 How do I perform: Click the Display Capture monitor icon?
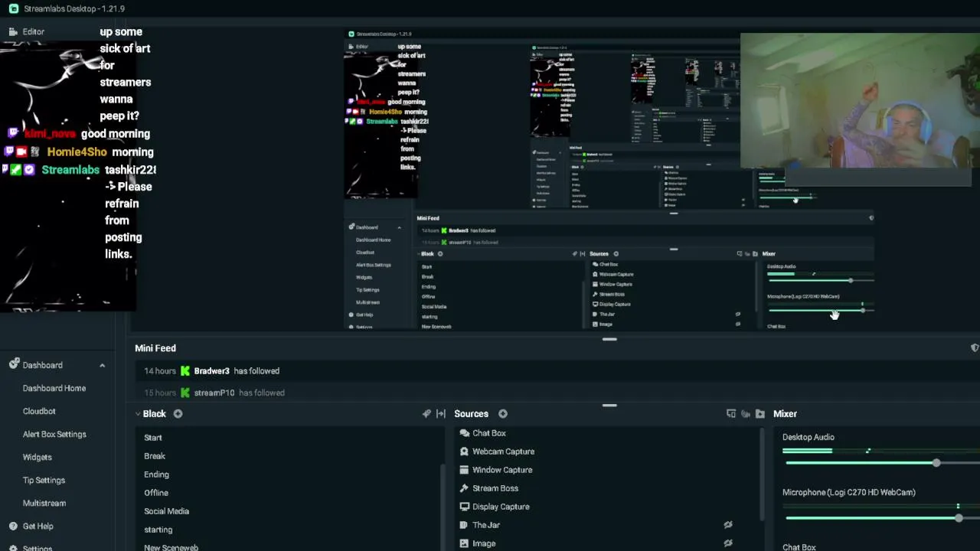coord(464,507)
